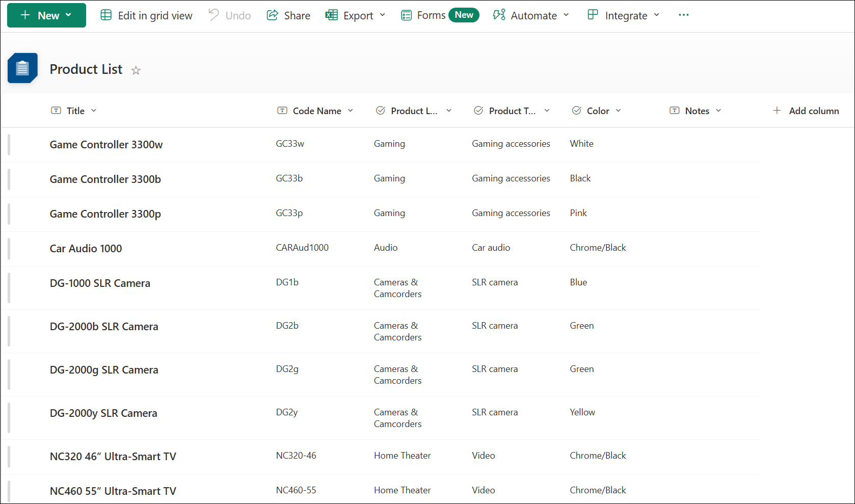Screen dimensions: 855x504
Task: Open the DG-1000 SLR Camera item
Action: (100, 283)
